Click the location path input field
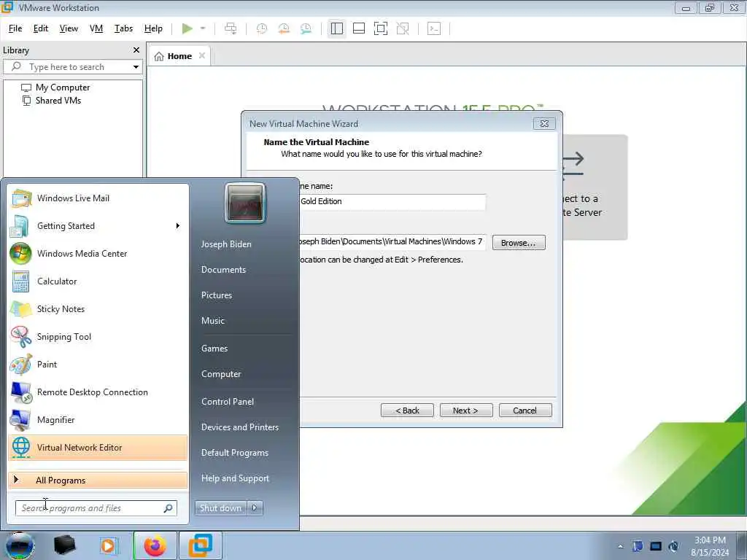Screen dimensions: 747x560 coord(392,241)
